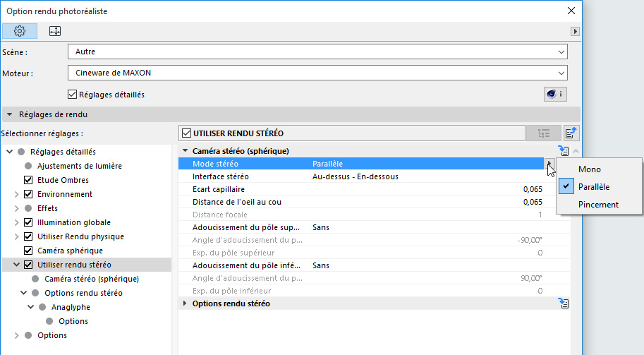The height and width of the screenshot is (355, 644).
Task: Click the export settings icon beside UTILISER RENDU STÉRÉO
Action: tap(571, 133)
